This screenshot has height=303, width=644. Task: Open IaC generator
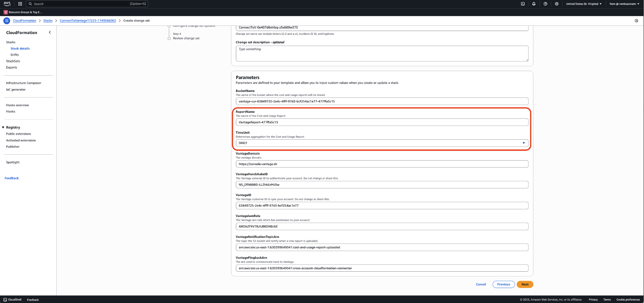(x=16, y=90)
